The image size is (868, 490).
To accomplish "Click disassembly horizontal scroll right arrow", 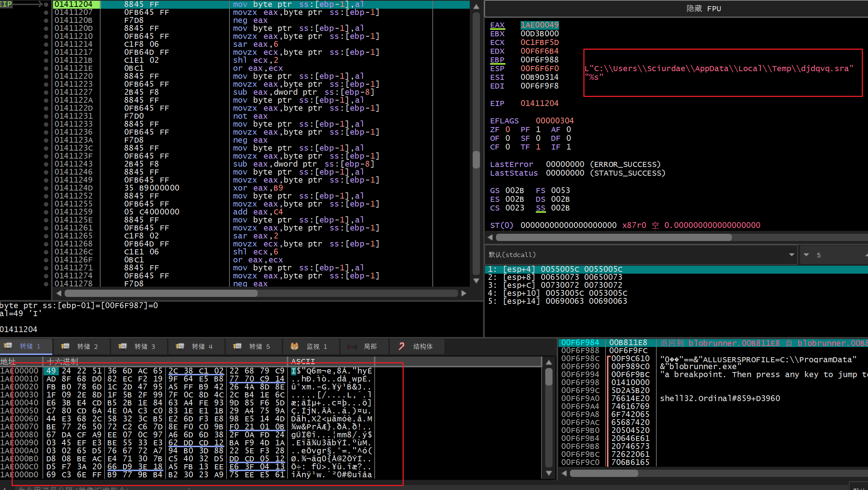I will (x=464, y=293).
